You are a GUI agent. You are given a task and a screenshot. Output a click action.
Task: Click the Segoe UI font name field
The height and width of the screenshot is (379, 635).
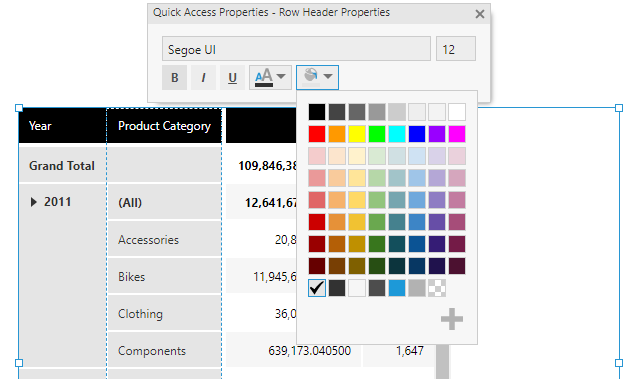296,49
